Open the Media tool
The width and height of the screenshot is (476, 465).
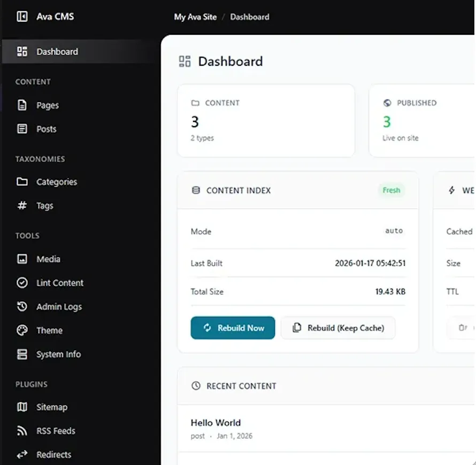pyautogui.click(x=80, y=259)
